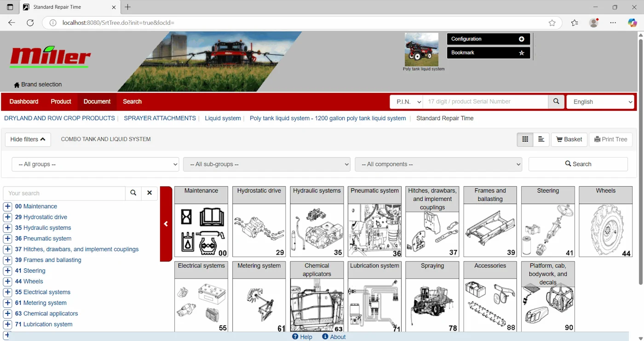Click the Configuration plus icon
The width and height of the screenshot is (644, 341).
pos(522,39)
